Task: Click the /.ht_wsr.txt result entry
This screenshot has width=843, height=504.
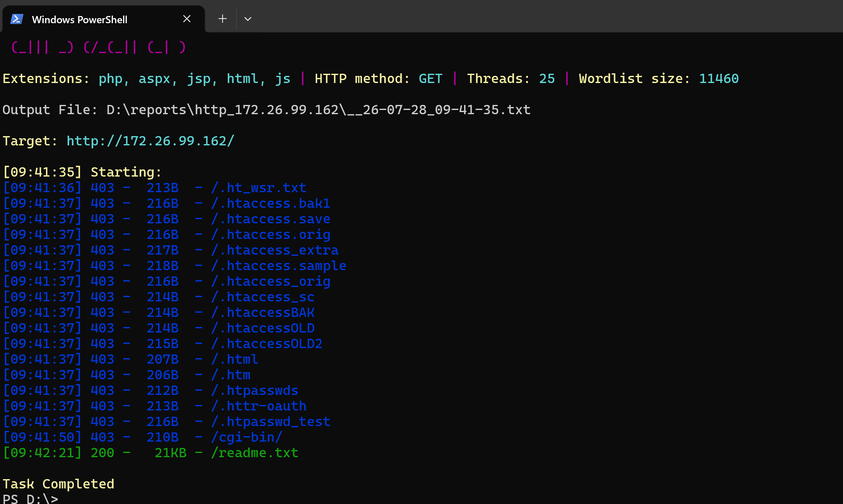Action: (x=258, y=188)
